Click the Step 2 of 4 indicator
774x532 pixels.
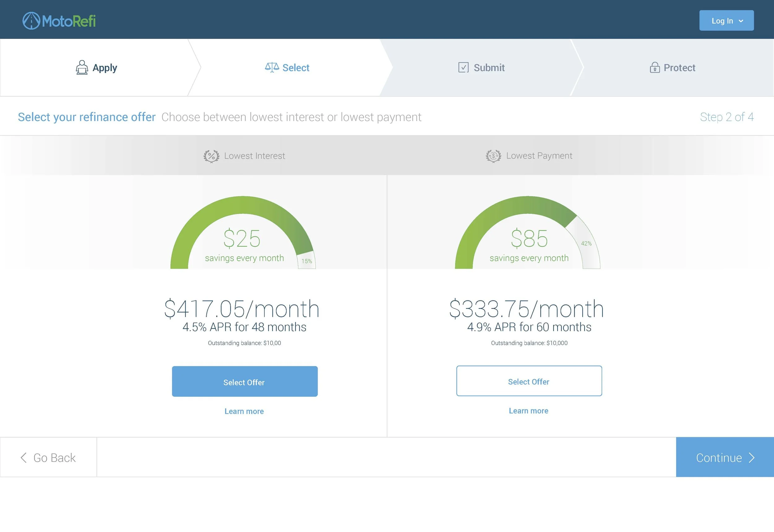[727, 117]
